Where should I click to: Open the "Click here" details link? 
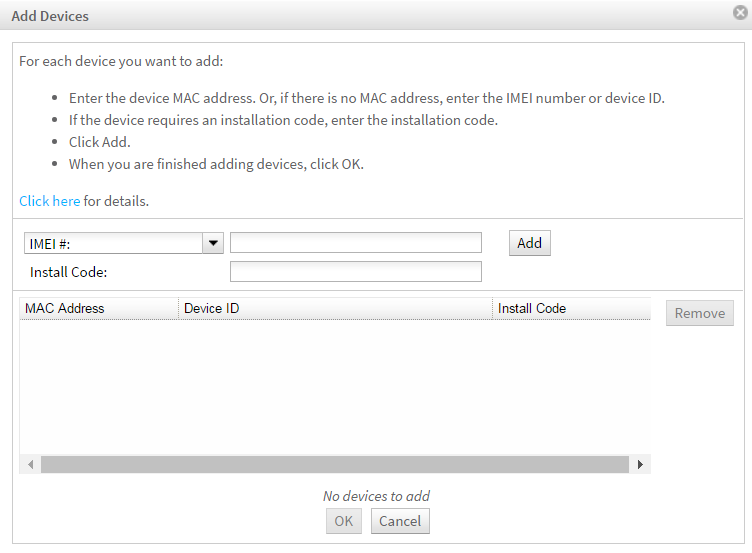(x=50, y=201)
